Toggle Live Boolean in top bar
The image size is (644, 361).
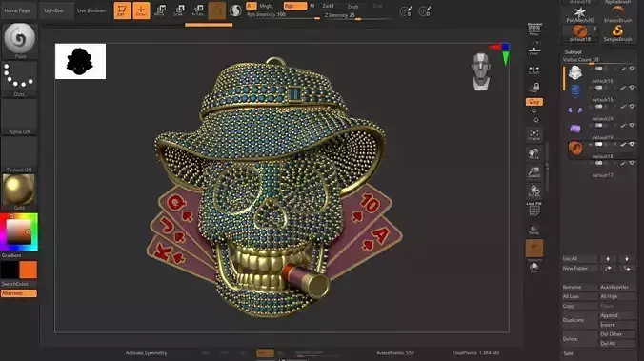pos(91,10)
